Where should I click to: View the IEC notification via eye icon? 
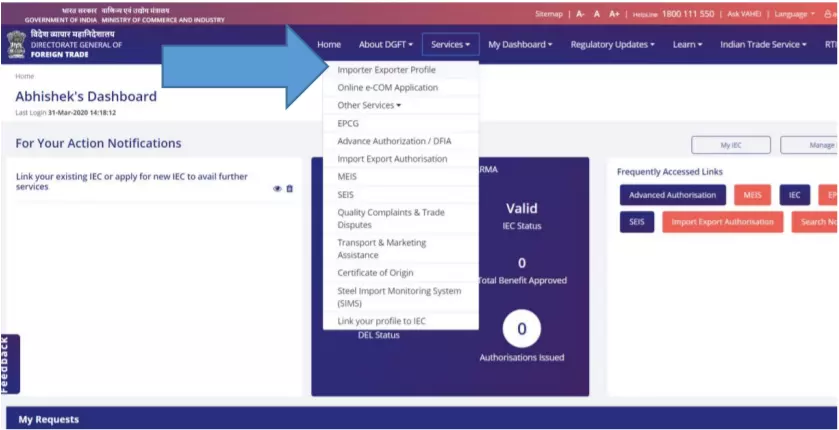point(277,189)
